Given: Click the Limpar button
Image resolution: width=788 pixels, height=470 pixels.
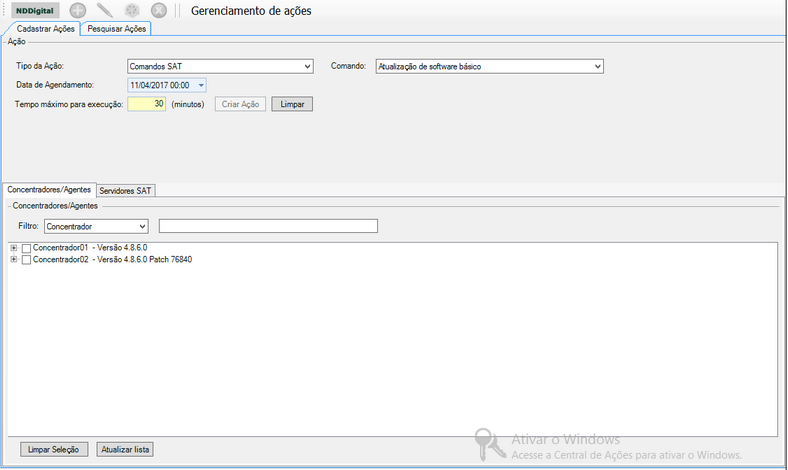Looking at the screenshot, I should coord(292,104).
